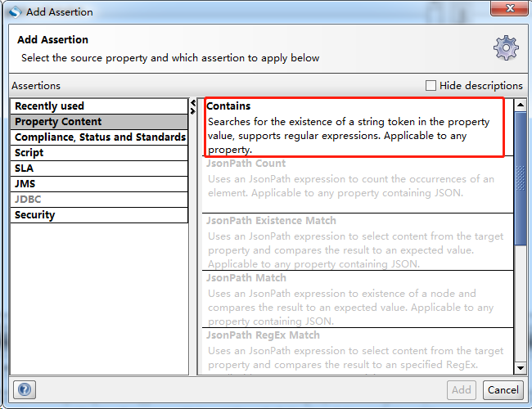Select the SLA assertion category

99,169
